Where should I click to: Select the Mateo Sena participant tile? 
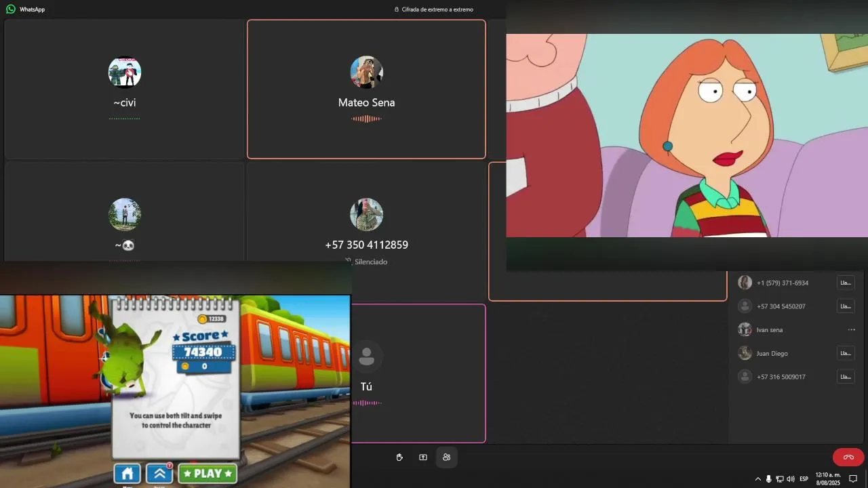(366, 89)
